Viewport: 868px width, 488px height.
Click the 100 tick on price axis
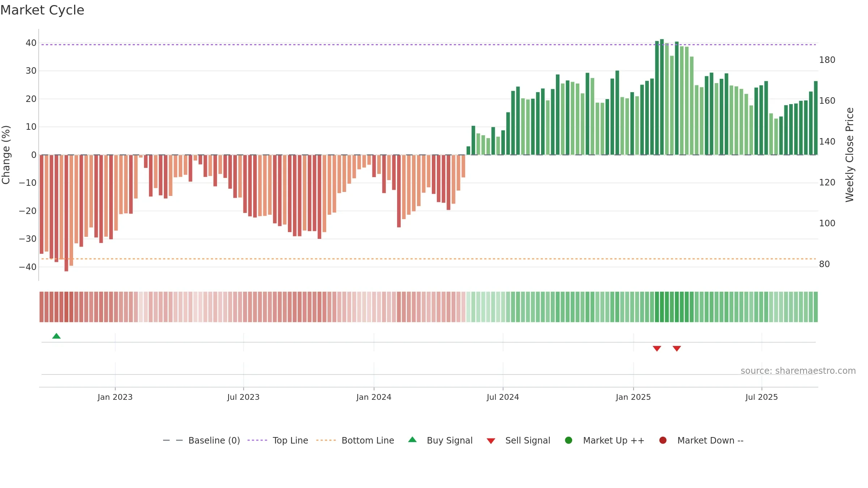point(827,223)
